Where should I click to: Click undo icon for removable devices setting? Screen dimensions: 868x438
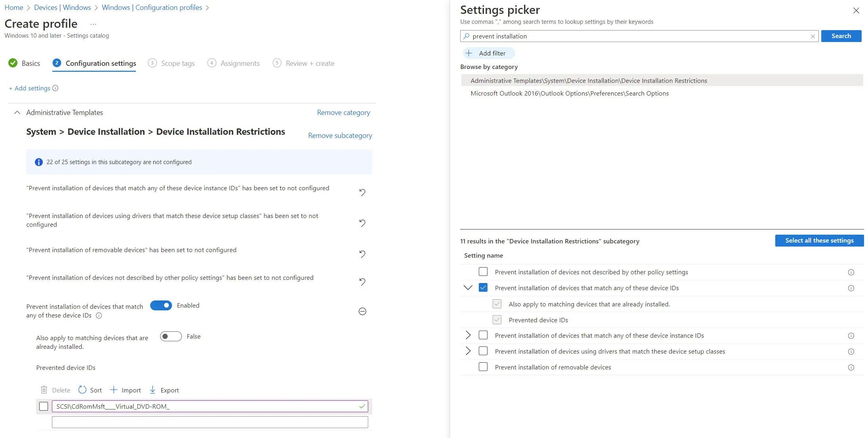point(362,254)
